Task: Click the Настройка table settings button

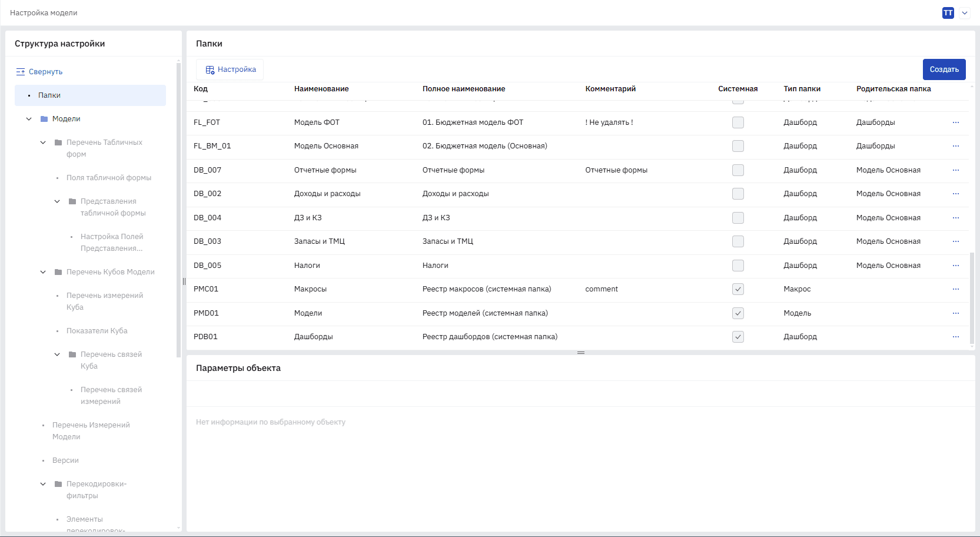Action: 230,69
